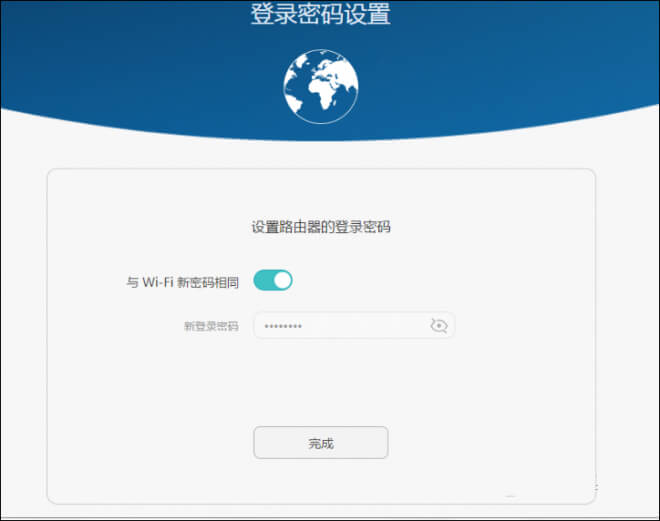The height and width of the screenshot is (521, 660).
Task: Click the 登录密码设置 page title
Action: (x=321, y=14)
